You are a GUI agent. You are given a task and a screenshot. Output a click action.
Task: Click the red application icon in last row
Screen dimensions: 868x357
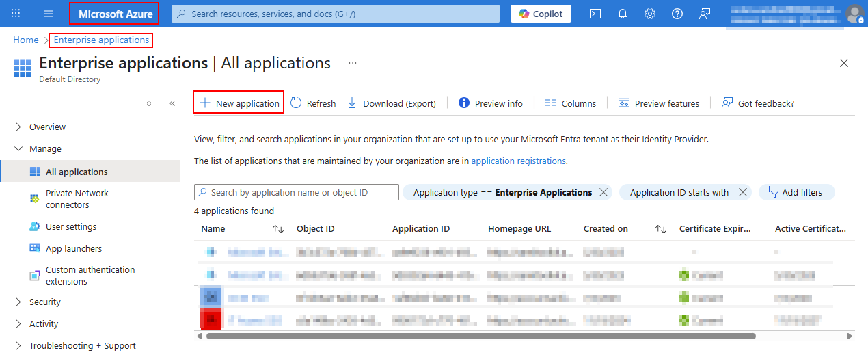pyautogui.click(x=211, y=319)
